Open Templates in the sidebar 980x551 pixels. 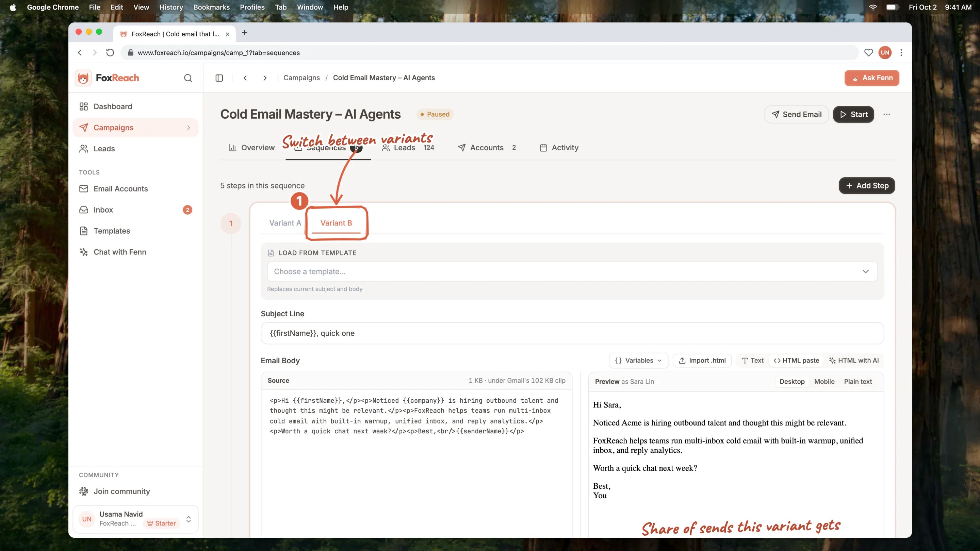135,231
